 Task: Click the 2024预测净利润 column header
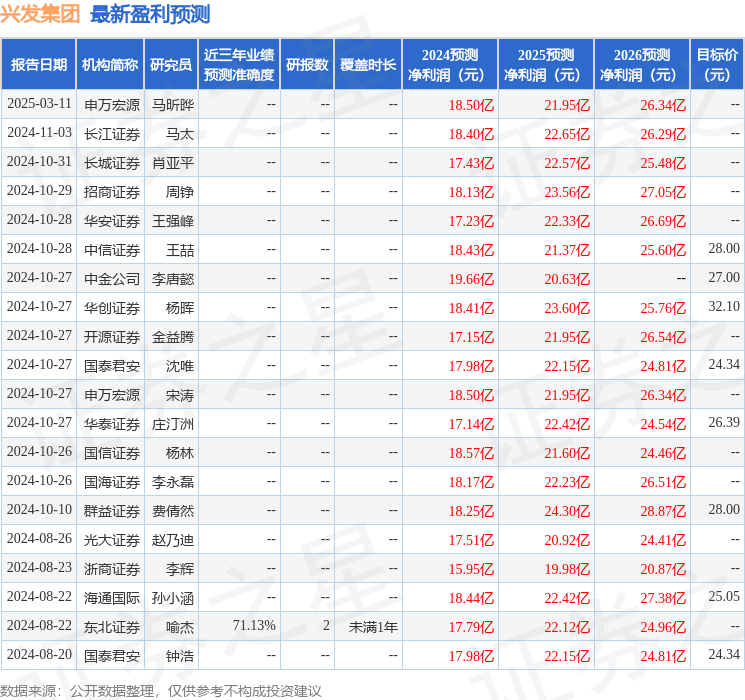(450, 65)
